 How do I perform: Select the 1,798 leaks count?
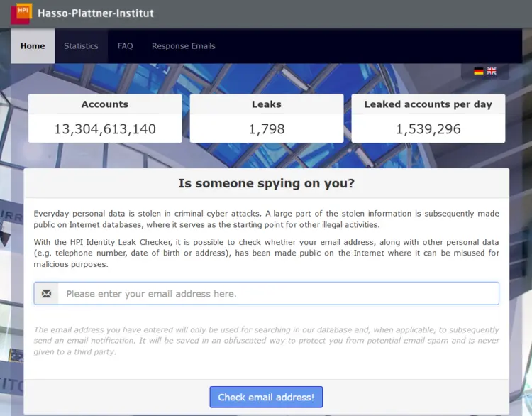point(267,129)
